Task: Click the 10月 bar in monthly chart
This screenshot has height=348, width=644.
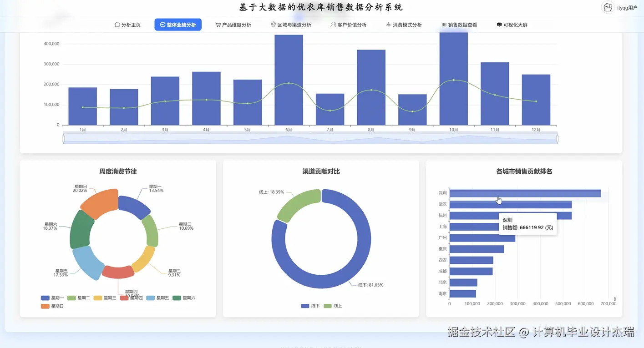Action: click(x=453, y=79)
